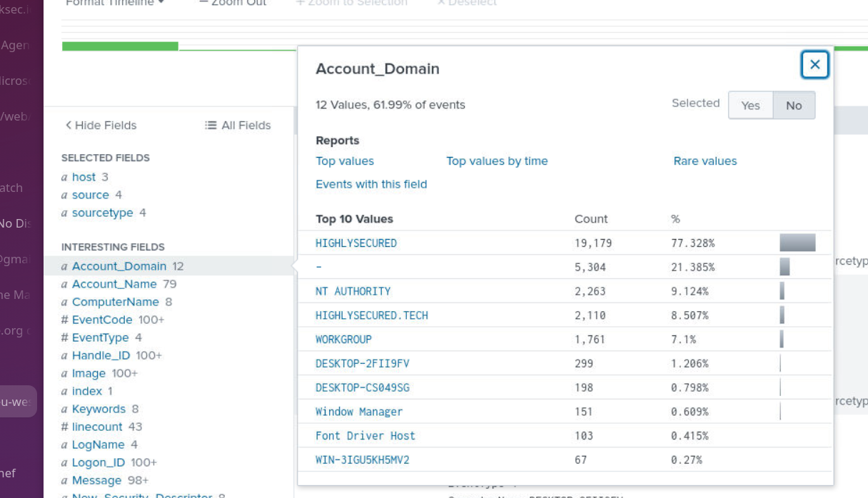Open the Format Timeline dropdown

114,3
